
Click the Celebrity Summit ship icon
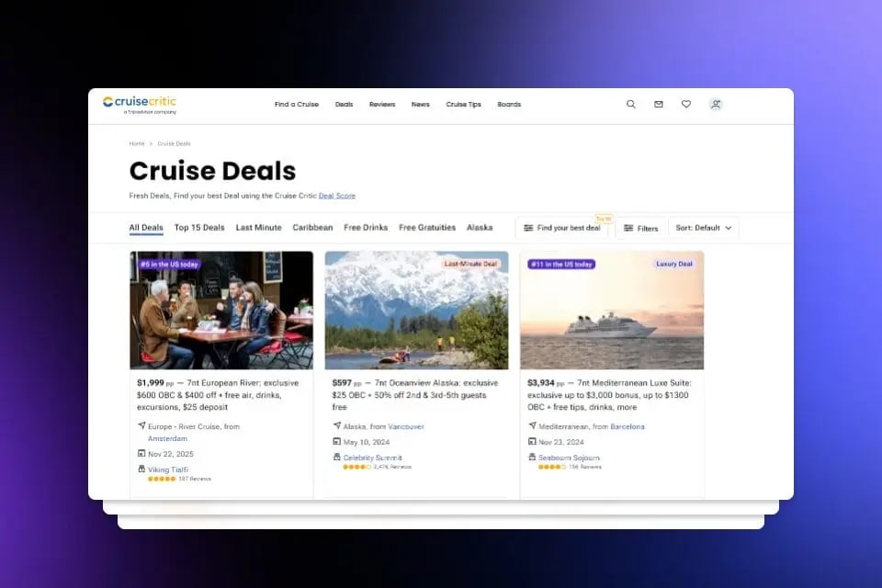[336, 457]
